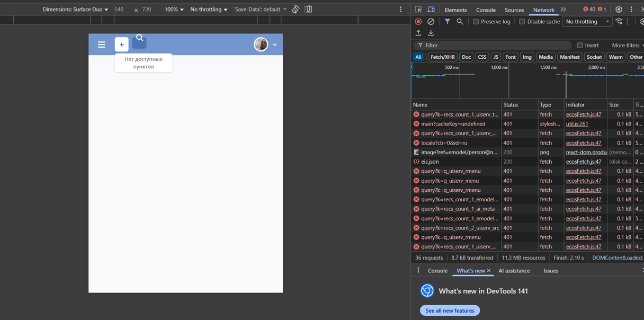
Task: Expand the 100% zoom dropdown
Action: tap(174, 10)
